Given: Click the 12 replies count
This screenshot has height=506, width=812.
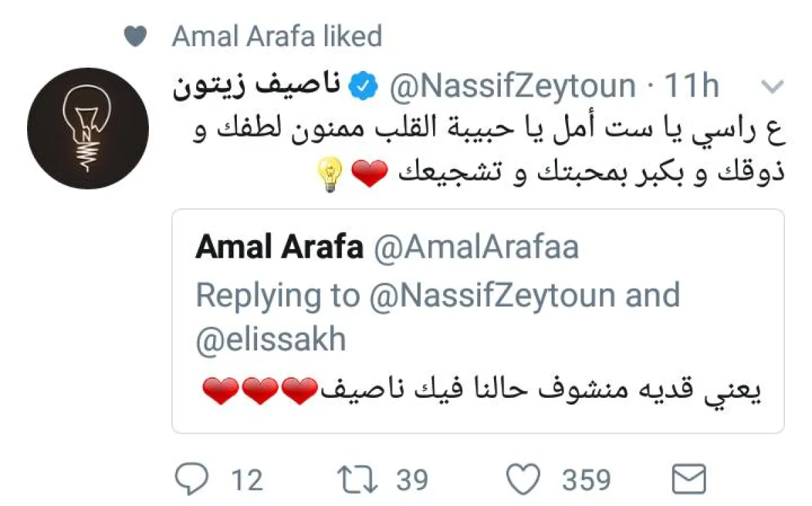Looking at the screenshot, I should point(246,480).
